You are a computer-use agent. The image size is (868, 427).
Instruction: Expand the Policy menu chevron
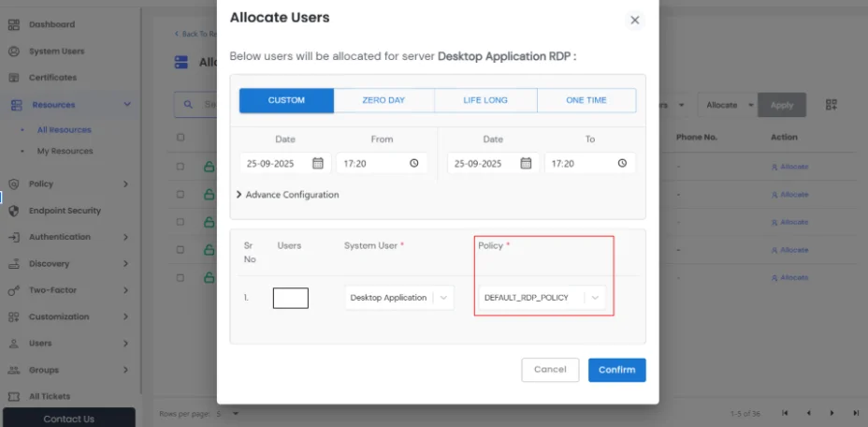[125, 184]
